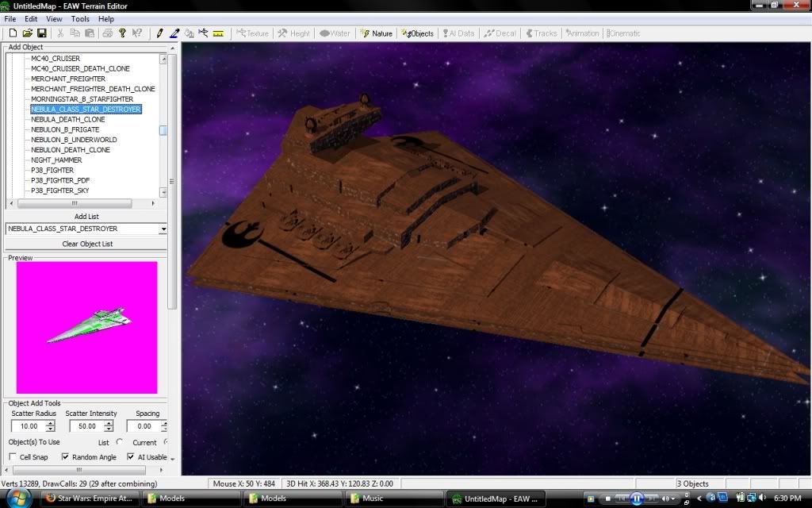Switch to Water editing mode
Screen dimensions: 812x508
(x=335, y=33)
